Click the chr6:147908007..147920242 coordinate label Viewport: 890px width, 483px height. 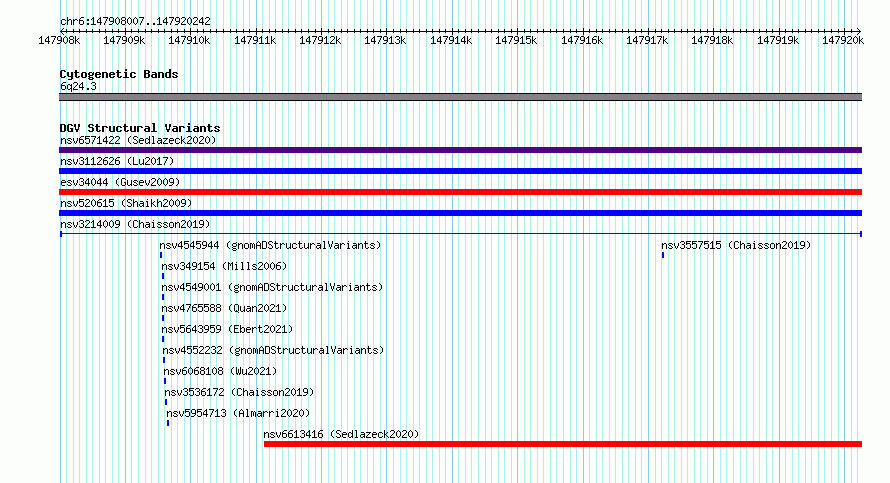(135, 21)
